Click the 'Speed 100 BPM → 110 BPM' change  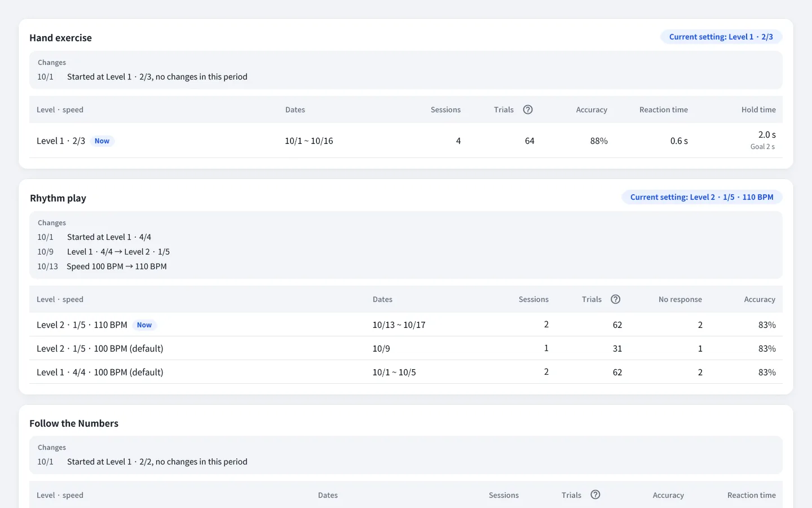coord(117,266)
